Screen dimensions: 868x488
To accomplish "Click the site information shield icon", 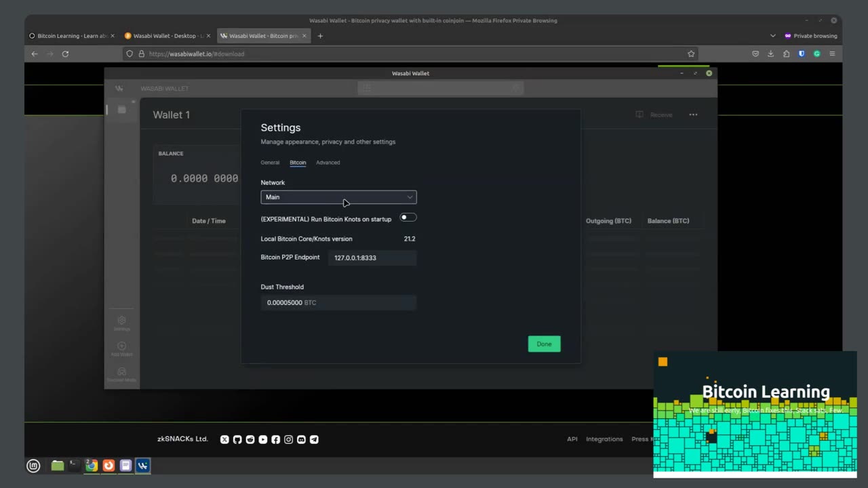I will click(x=130, y=54).
